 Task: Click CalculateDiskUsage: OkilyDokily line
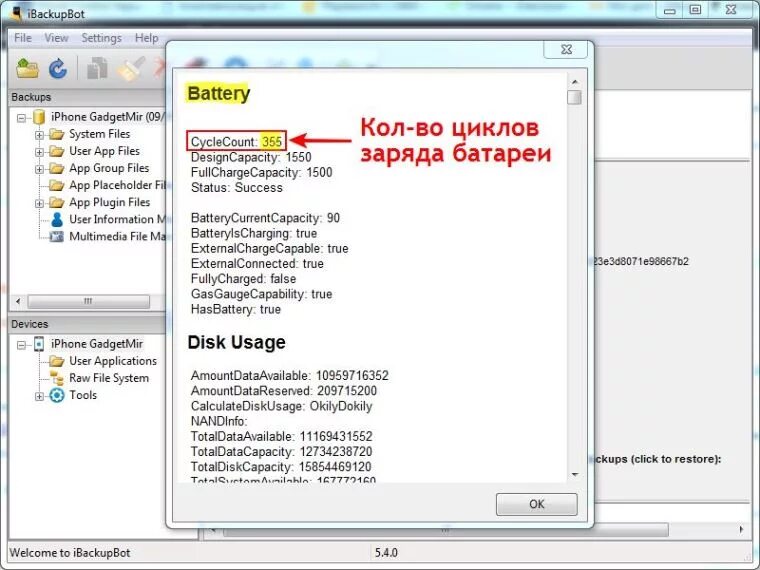(x=282, y=406)
